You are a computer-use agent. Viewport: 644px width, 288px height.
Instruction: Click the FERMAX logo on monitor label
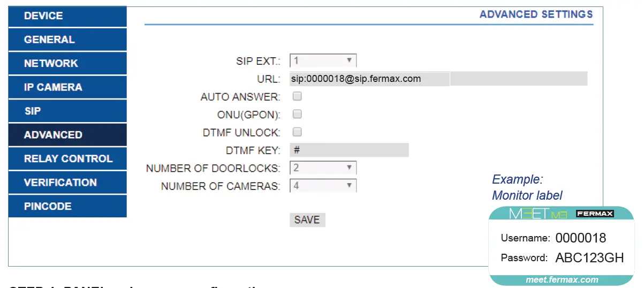point(595,214)
